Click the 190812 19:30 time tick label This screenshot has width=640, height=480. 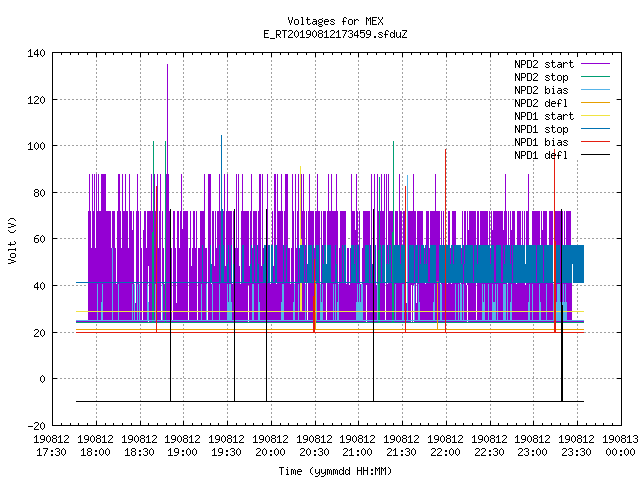[227, 446]
